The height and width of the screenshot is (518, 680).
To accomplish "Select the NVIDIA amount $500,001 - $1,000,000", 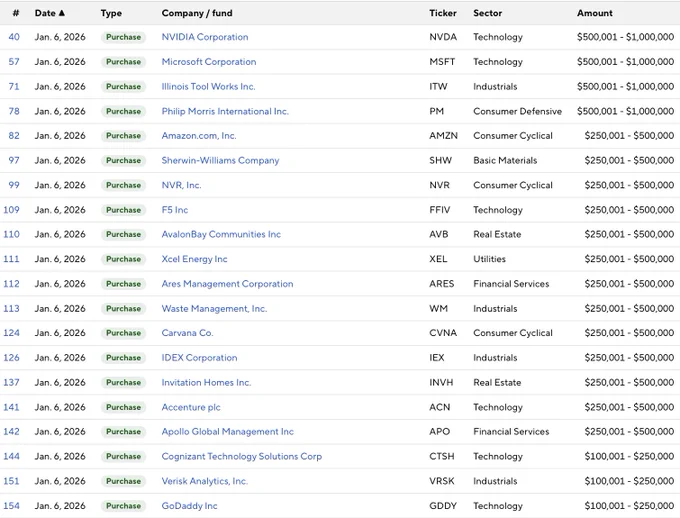I will 625,37.
